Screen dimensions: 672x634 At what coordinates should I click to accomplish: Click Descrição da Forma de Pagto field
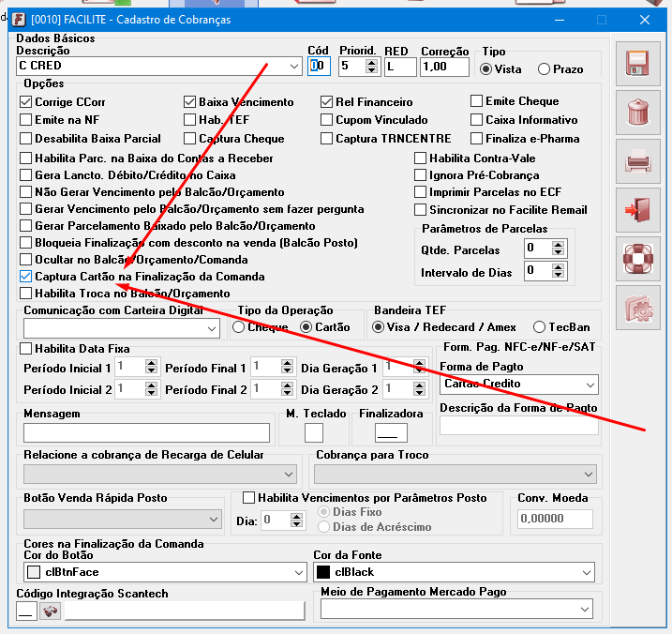[x=519, y=427]
